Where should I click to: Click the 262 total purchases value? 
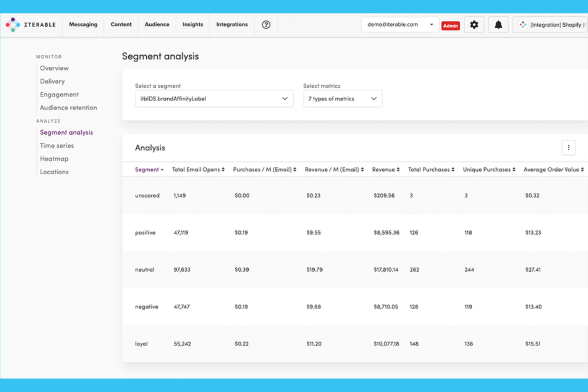[414, 270]
